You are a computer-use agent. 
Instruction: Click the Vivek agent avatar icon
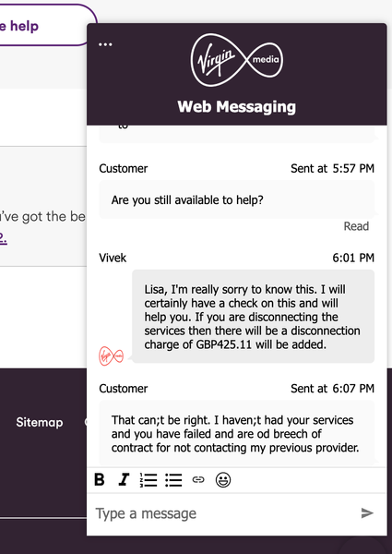pyautogui.click(x=111, y=356)
